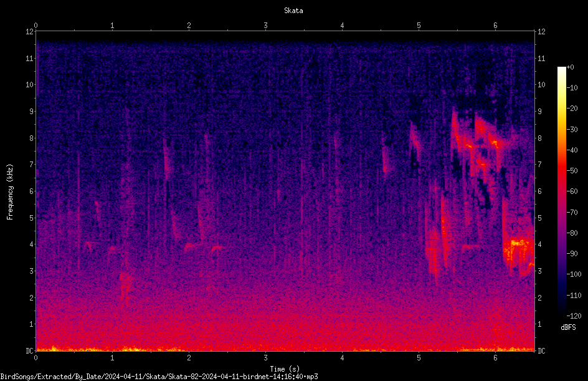This screenshot has height=381, width=588.
Task: Select the 5 second mark on top axis
Action: (x=419, y=26)
